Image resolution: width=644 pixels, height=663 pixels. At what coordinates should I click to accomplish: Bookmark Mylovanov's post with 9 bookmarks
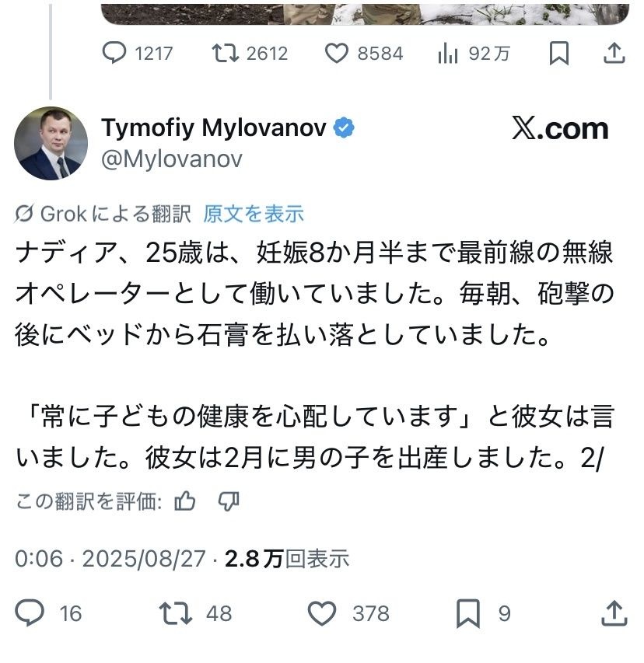point(468,613)
